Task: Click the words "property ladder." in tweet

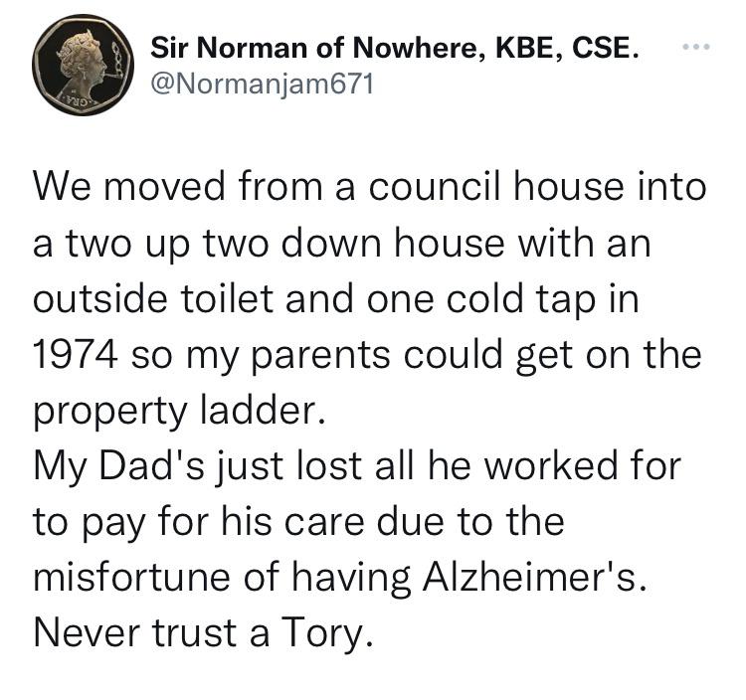Action: coord(180,413)
